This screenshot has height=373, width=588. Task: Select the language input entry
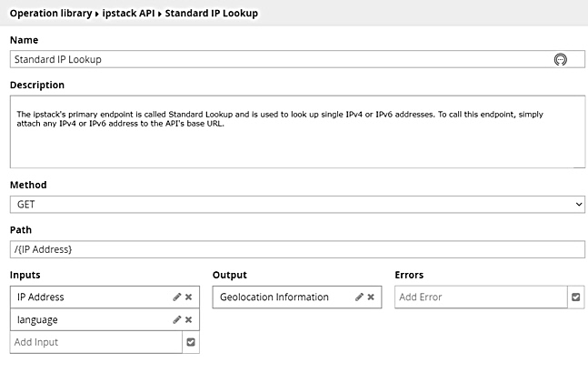86,319
